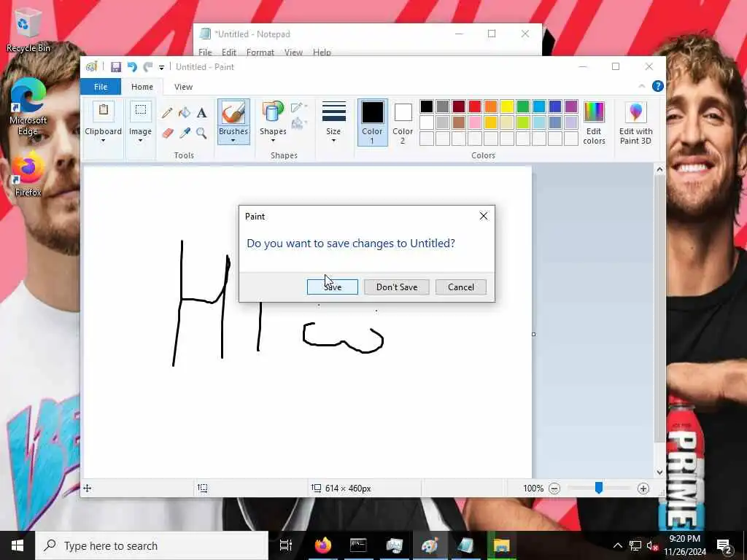Select the Color picker eyedropper tool
The height and width of the screenshot is (560, 747).
[185, 133]
